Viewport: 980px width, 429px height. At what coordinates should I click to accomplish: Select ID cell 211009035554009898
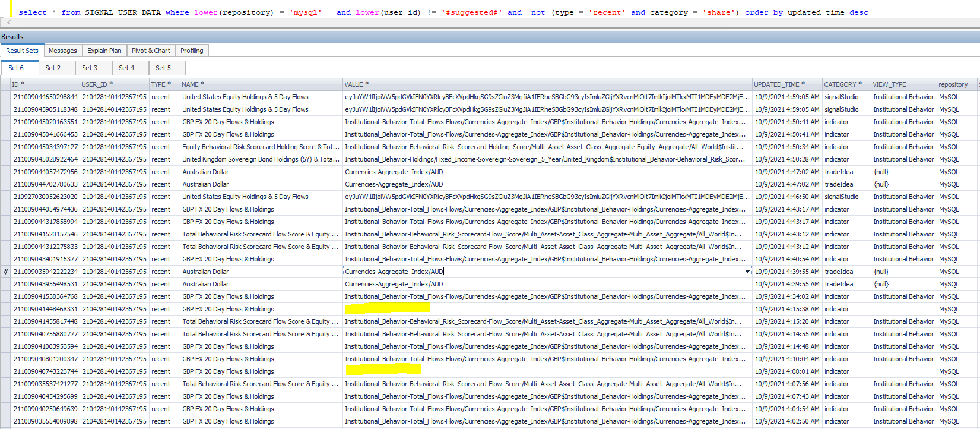click(46, 421)
